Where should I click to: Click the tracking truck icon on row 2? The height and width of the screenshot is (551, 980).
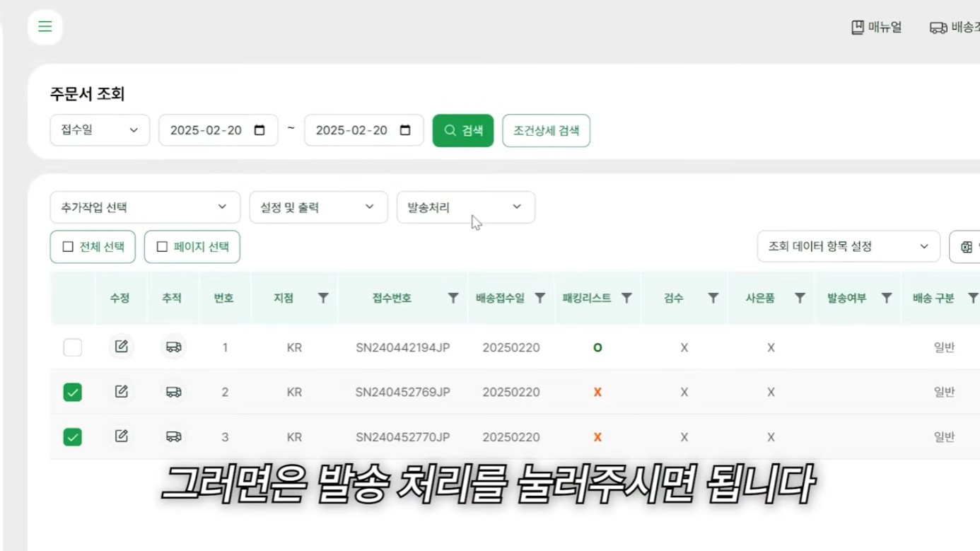pos(173,391)
